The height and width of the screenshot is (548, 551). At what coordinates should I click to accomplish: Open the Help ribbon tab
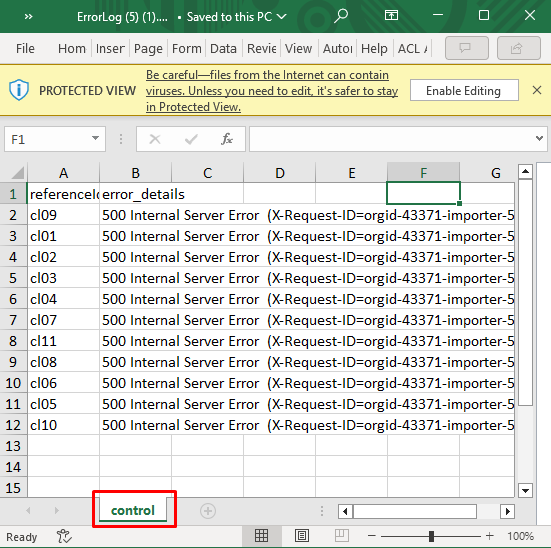pos(374,48)
